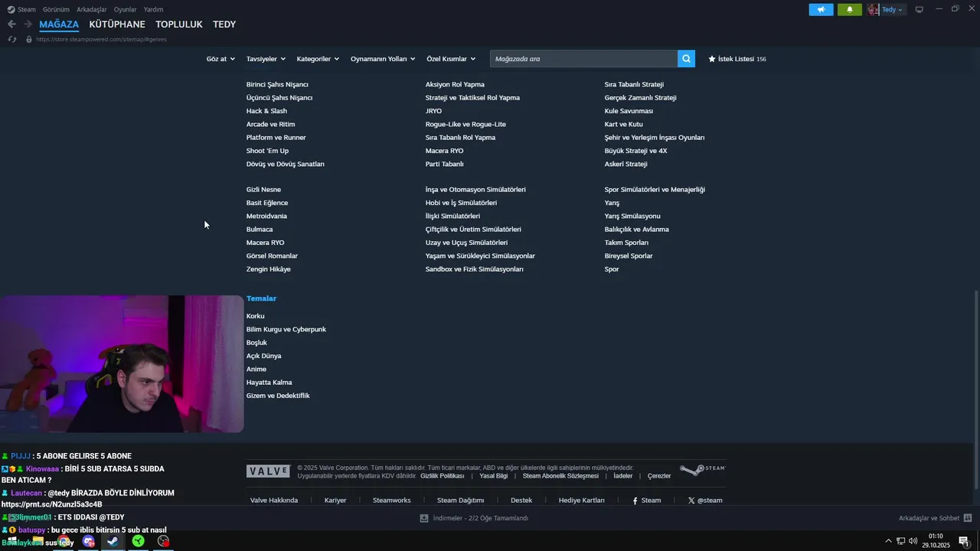
Task: Click İndirmeler download progress status
Action: coord(481,518)
